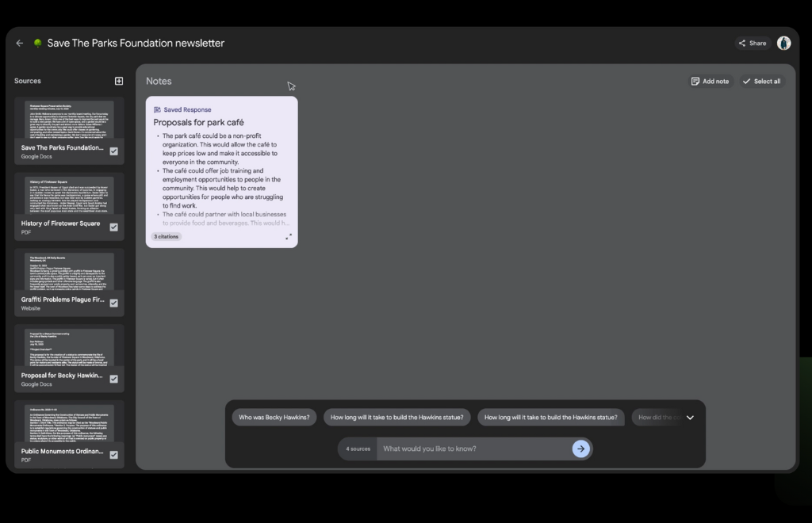Expand suggested questions with chevron
This screenshot has height=523, width=812.
pos(690,418)
